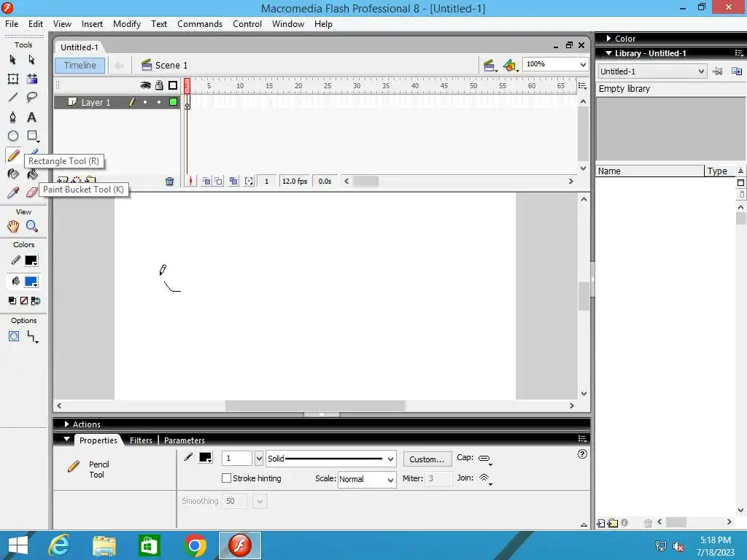Screen dimensions: 747x560
Task: Launch Google Chrome from the taskbar
Action: pyautogui.click(x=195, y=545)
